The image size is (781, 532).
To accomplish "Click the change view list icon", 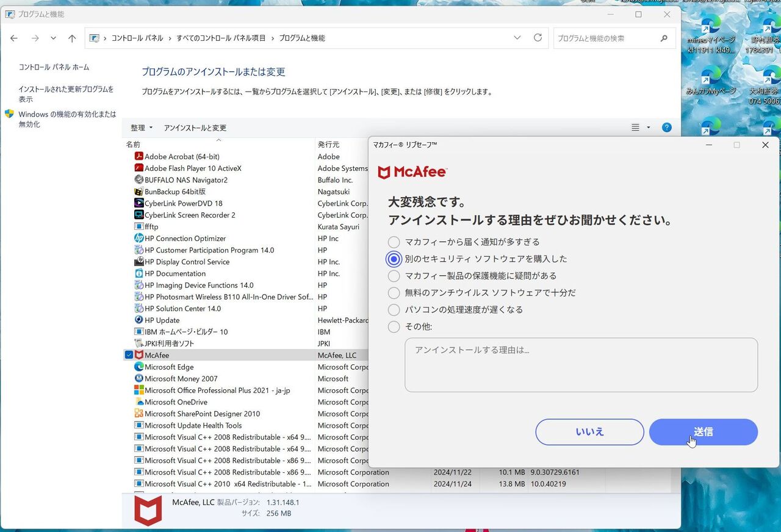I will pyautogui.click(x=635, y=128).
